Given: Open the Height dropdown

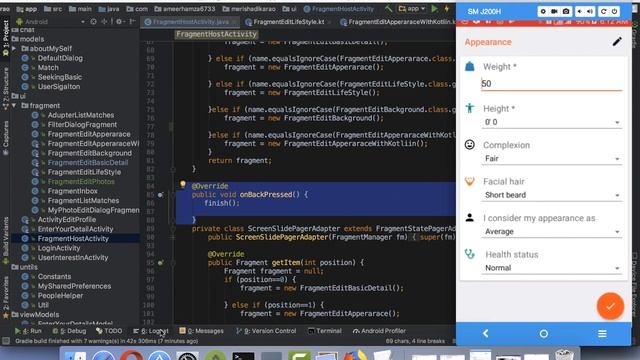Looking at the screenshot, I should pyautogui.click(x=551, y=122).
